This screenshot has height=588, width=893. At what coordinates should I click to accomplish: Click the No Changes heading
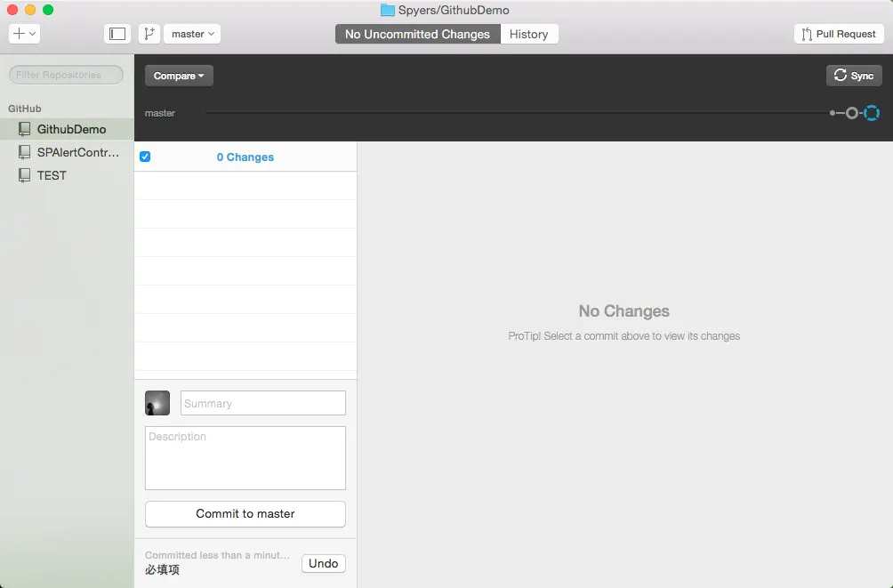pos(624,311)
